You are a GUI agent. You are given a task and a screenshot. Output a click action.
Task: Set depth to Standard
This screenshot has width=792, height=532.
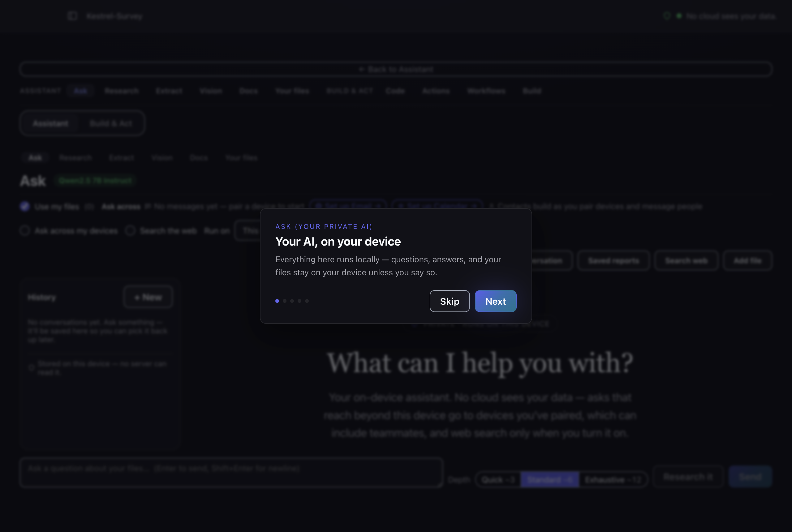[550, 479]
